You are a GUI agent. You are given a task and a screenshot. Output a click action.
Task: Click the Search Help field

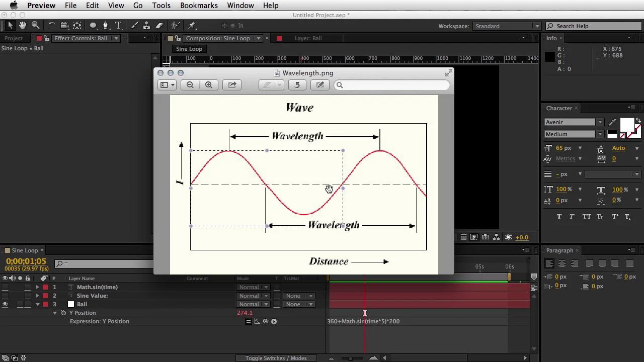point(593,26)
